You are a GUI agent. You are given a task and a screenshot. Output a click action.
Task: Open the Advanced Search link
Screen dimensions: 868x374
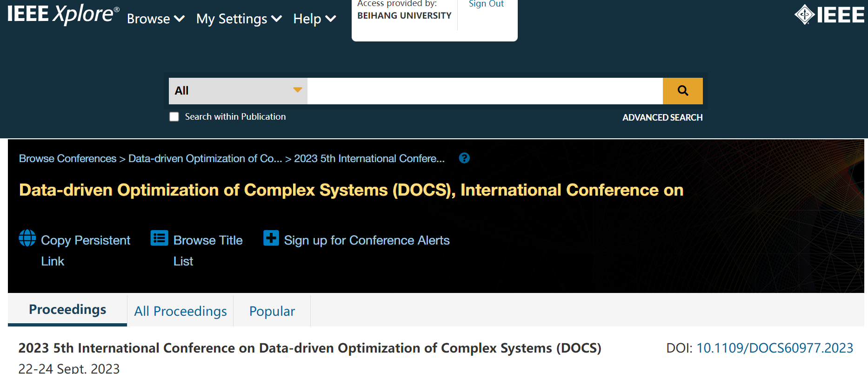pyautogui.click(x=662, y=118)
